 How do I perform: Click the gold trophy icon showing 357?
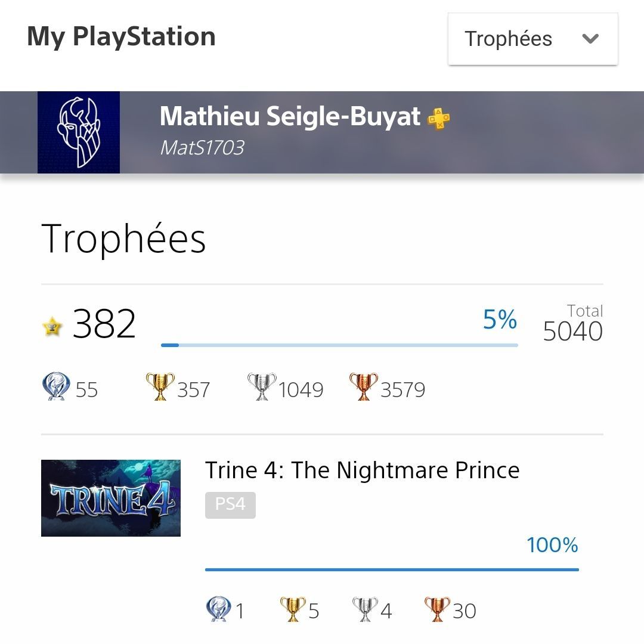pos(160,386)
